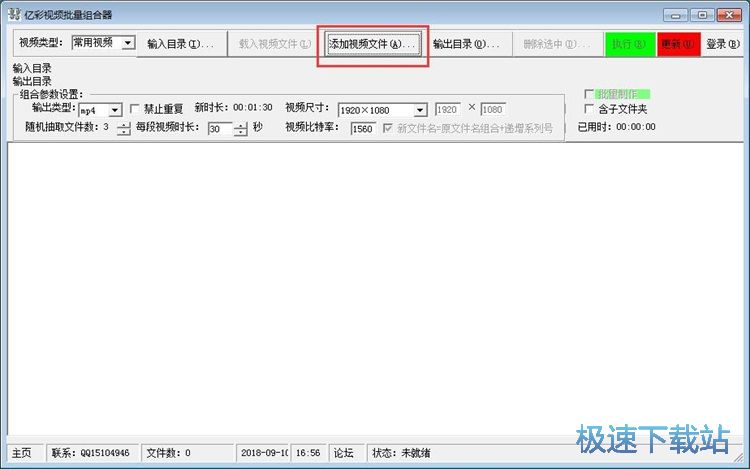Screen dimensions: 750x469
Task: Click the 16:56 time in status bar
Action: (x=308, y=453)
